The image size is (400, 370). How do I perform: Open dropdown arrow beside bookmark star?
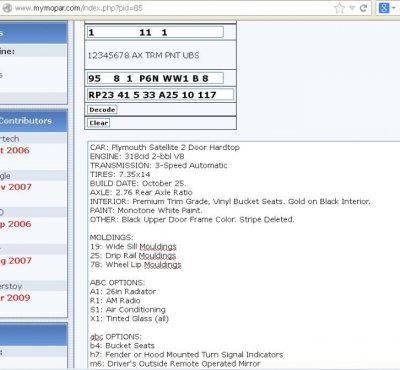352,8
